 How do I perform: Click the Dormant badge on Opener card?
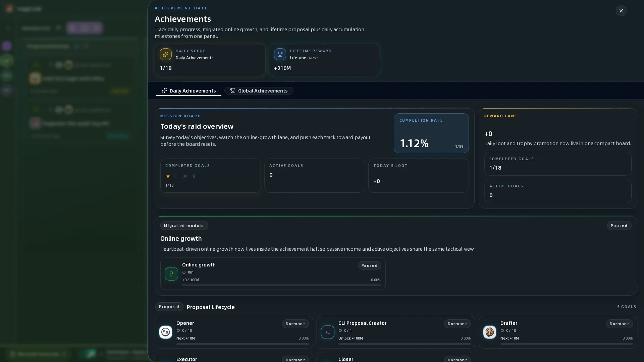(295, 324)
